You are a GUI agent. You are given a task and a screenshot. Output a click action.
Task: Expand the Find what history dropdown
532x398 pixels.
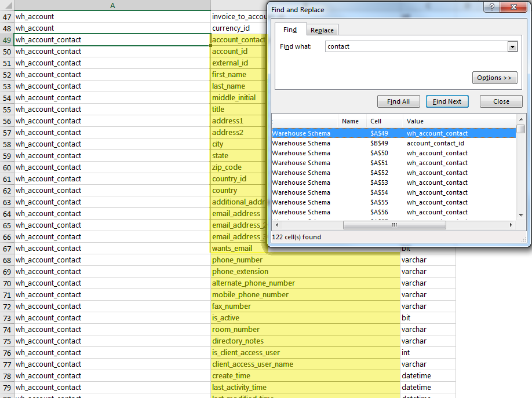click(512, 46)
